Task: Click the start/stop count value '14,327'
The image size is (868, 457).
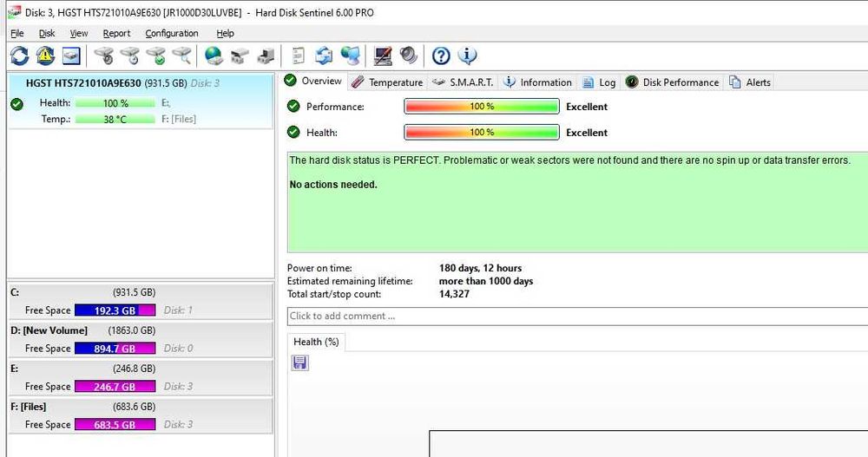Action: (x=454, y=294)
